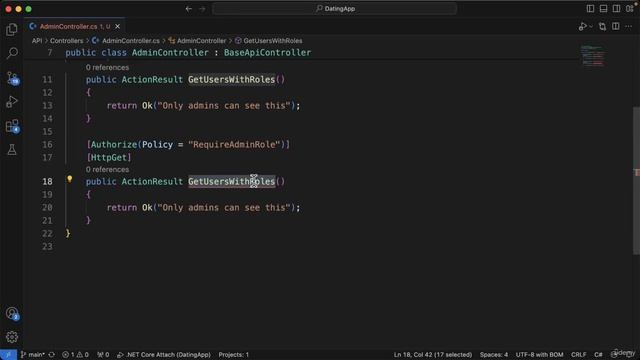Image resolution: width=640 pixels, height=360 pixels.
Task: Click .NET Core Attach (DatingApp) debug status
Action: point(164,355)
